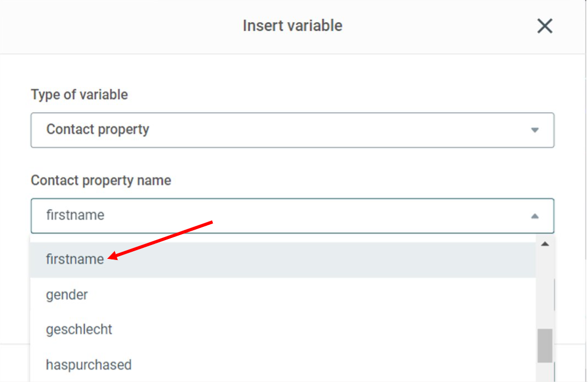Click the Contact property selected value text
Viewport: 588px width, 382px height.
tap(97, 130)
